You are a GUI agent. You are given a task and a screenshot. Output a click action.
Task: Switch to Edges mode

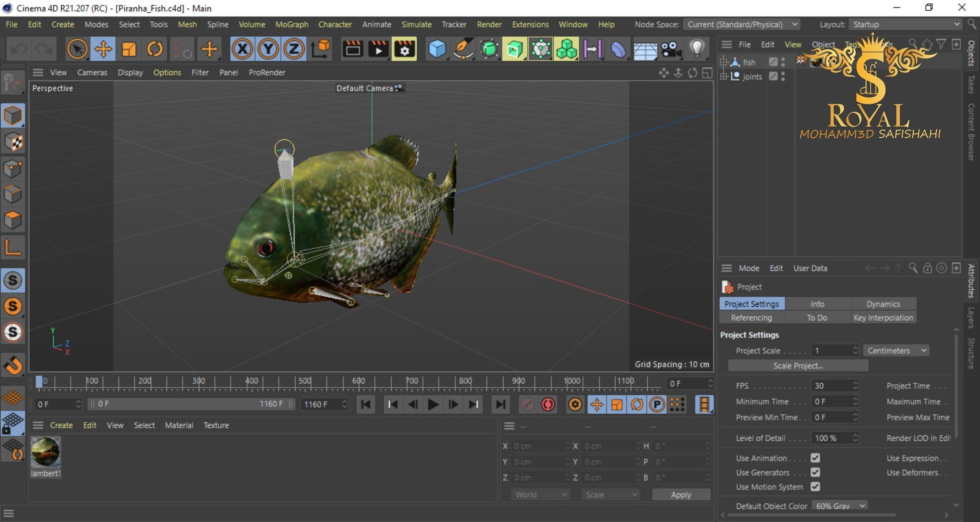13,194
